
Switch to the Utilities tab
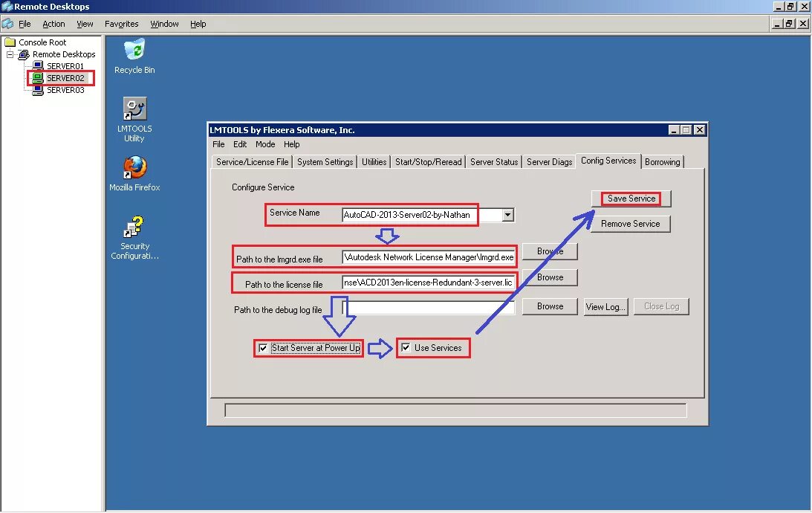374,162
